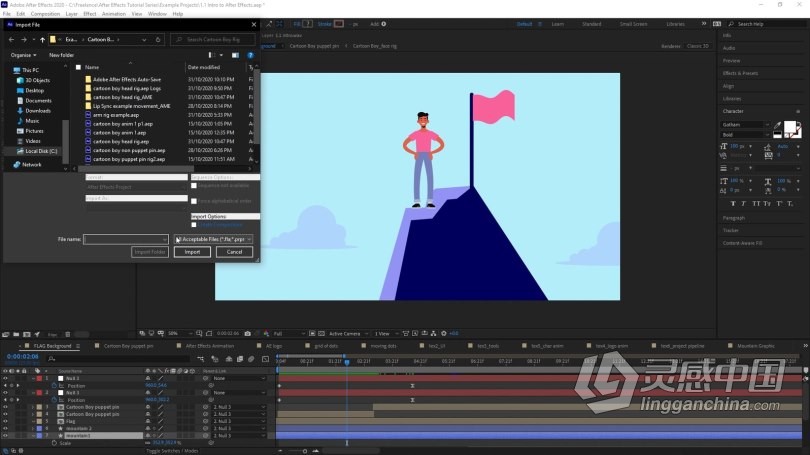Refresh the Import File folder listing
This screenshot has height=455, width=810.
tap(158, 39)
